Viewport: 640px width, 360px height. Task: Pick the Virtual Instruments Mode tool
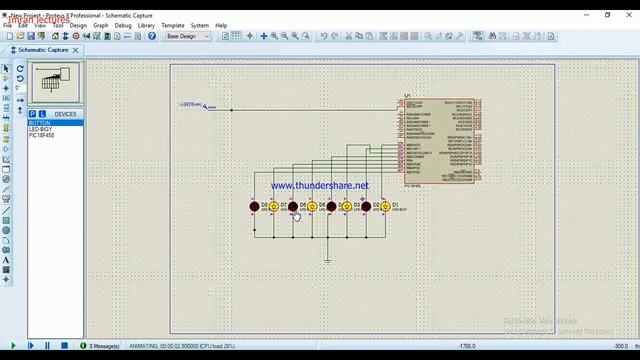[x=6, y=199]
